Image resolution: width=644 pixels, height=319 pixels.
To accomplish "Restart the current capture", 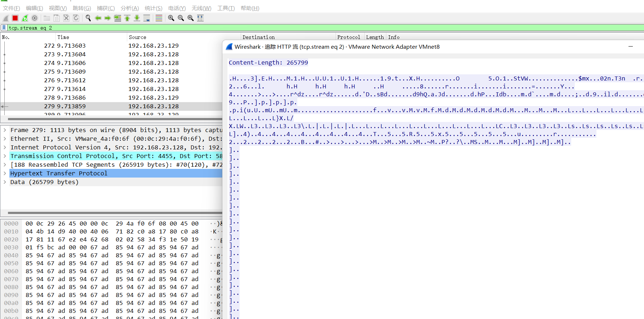I will (x=25, y=18).
